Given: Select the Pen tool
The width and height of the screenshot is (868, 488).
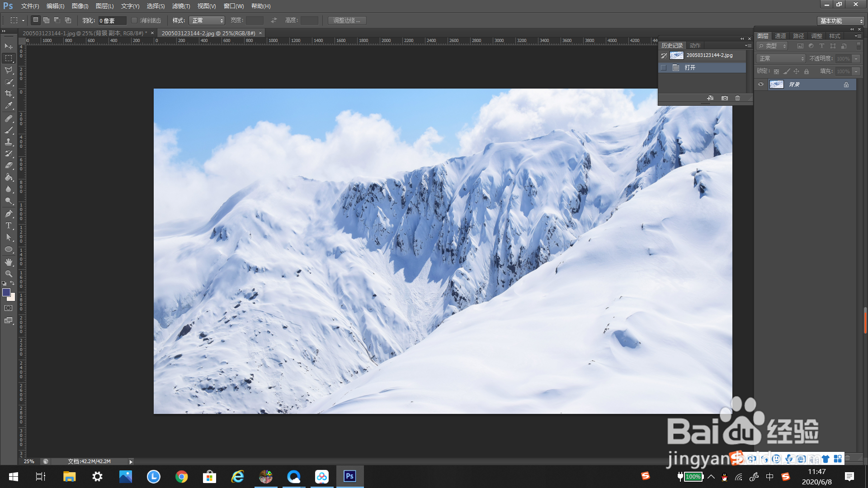Looking at the screenshot, I should [x=9, y=214].
